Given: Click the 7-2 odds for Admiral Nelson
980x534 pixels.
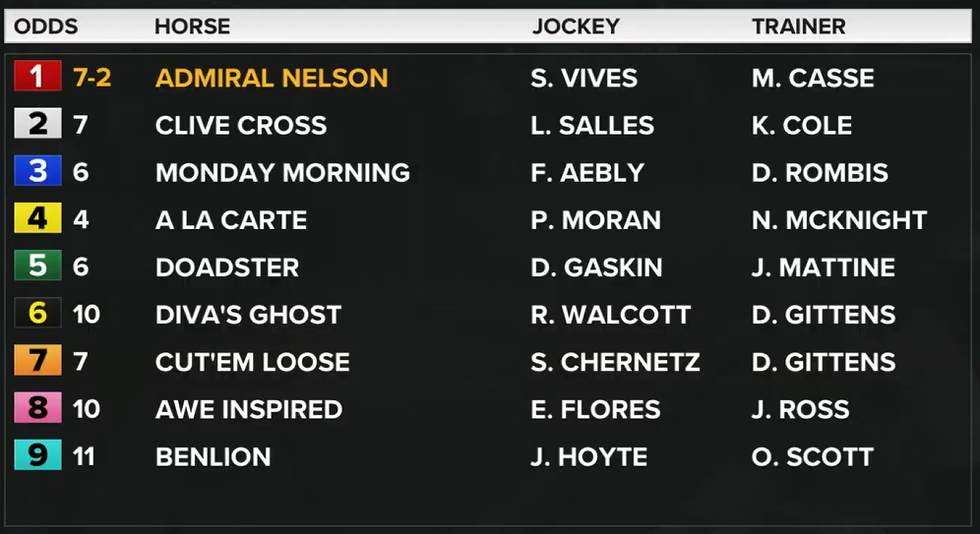Looking at the screenshot, I should (92, 78).
